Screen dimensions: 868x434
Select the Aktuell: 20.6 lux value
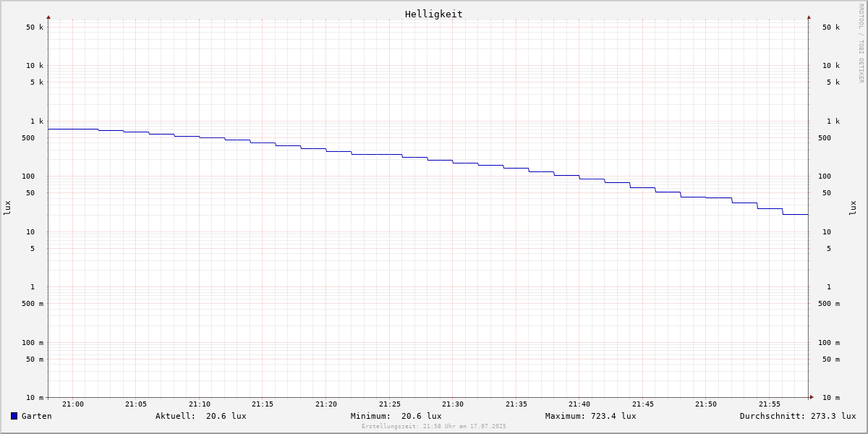tap(201, 416)
